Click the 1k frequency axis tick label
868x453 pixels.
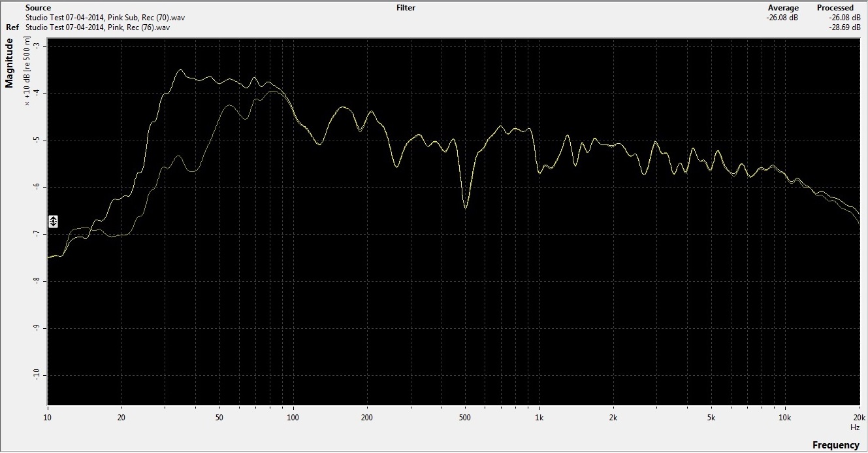coord(539,416)
